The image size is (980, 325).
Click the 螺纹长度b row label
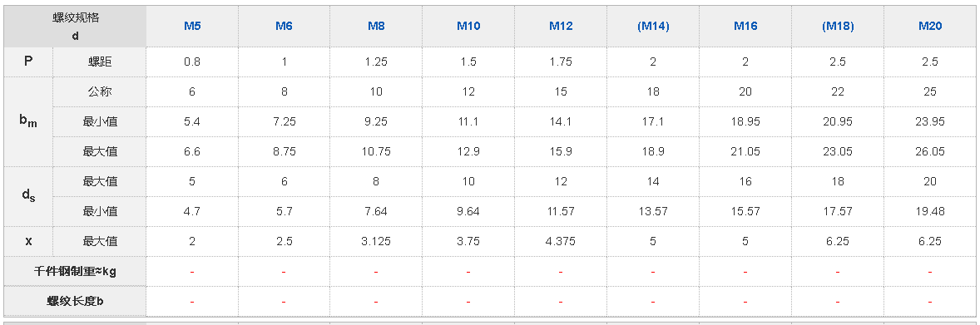(75, 301)
